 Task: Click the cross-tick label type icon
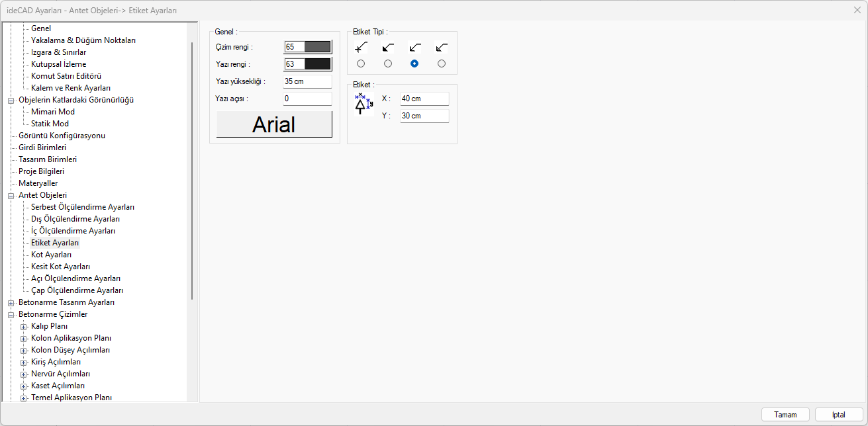[x=361, y=48]
